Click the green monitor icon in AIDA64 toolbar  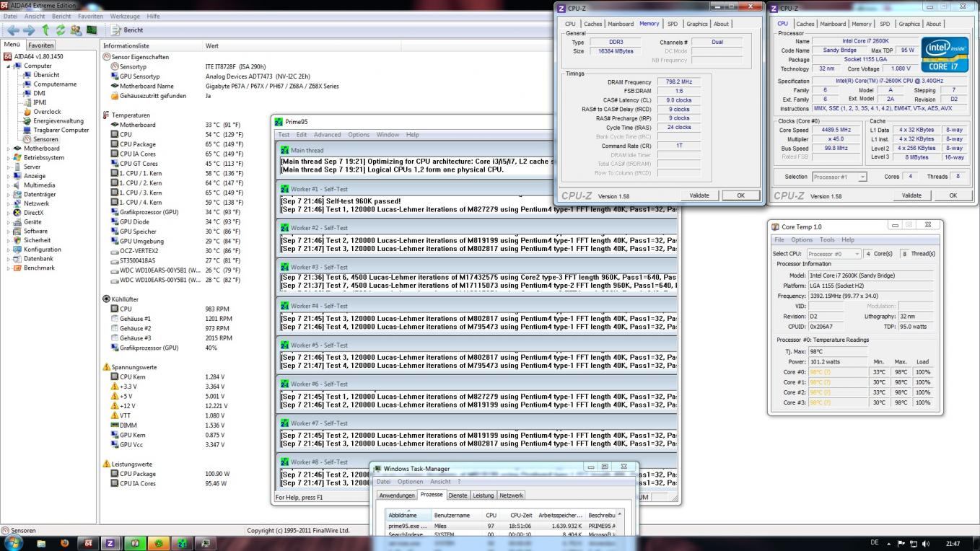pos(92,30)
